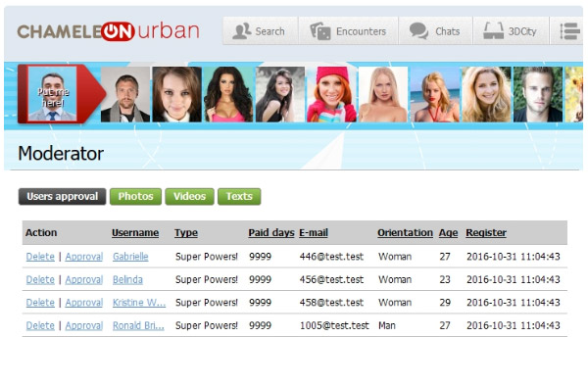Open 3DCity using the glasses icon
588x386 pixels.
(493, 30)
